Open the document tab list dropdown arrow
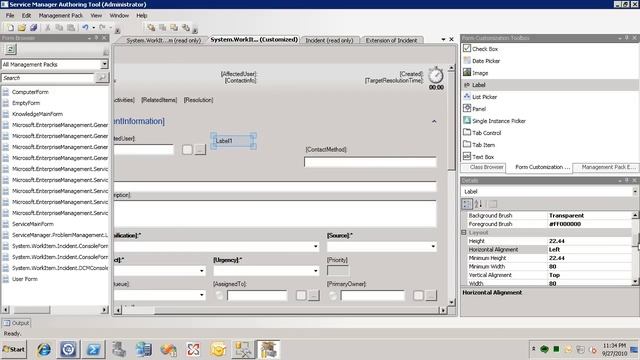Image resolution: width=640 pixels, height=360 pixels. 443,40
